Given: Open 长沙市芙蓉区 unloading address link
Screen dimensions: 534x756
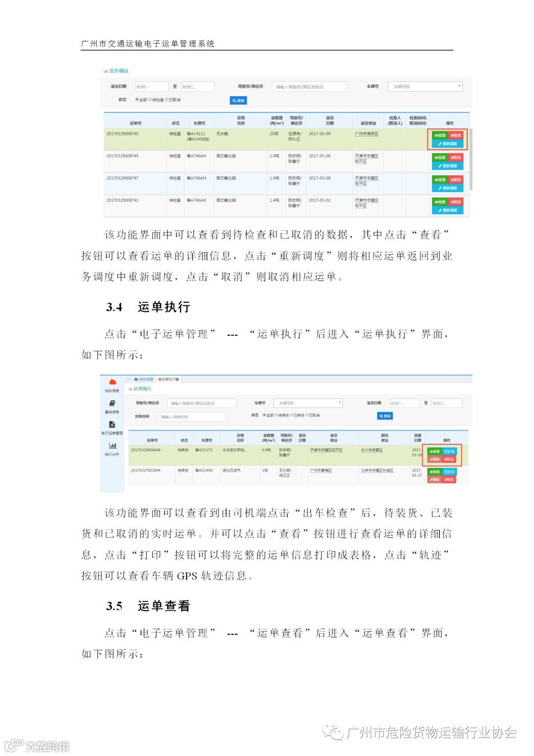Looking at the screenshot, I should (x=372, y=450).
